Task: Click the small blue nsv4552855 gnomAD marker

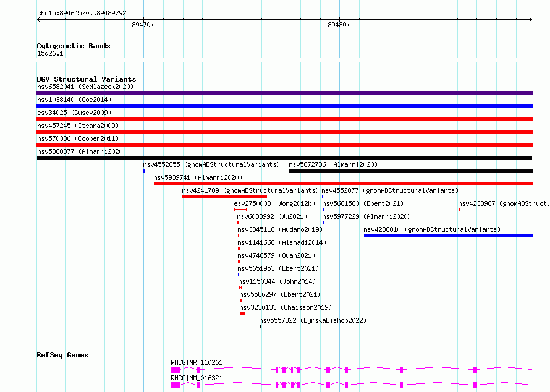Action: coord(144,171)
